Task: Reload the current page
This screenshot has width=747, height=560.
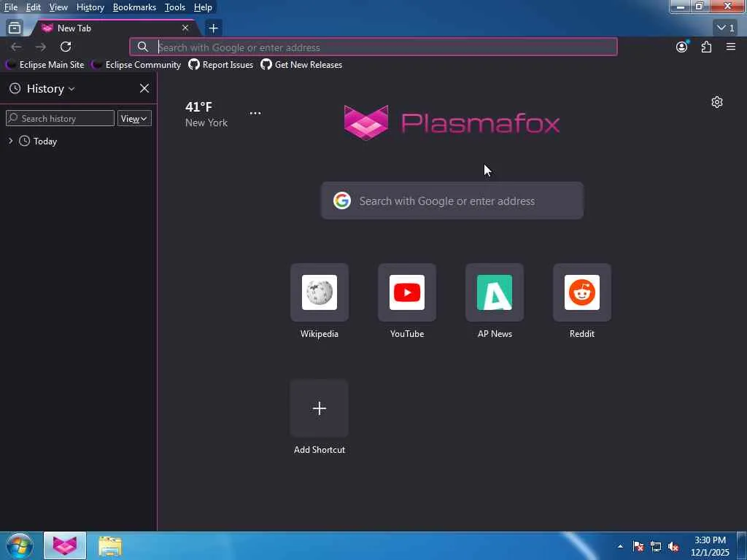Action: (x=66, y=47)
